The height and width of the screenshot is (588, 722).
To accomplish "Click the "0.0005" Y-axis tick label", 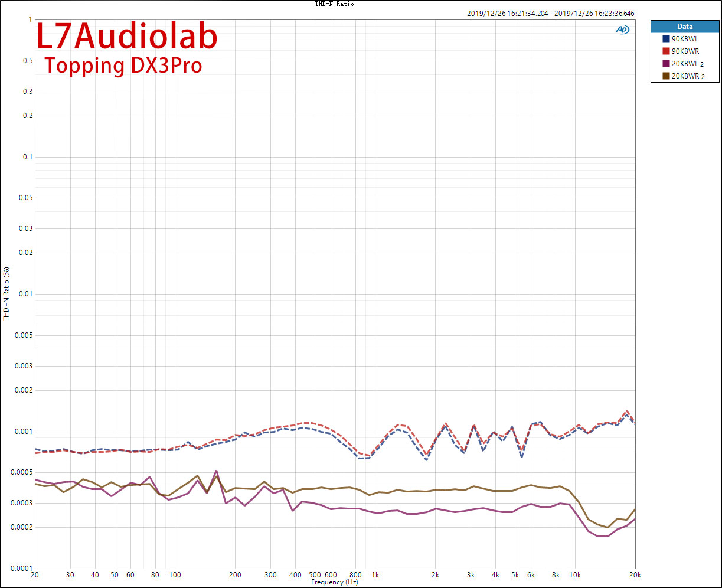I will pyautogui.click(x=21, y=472).
